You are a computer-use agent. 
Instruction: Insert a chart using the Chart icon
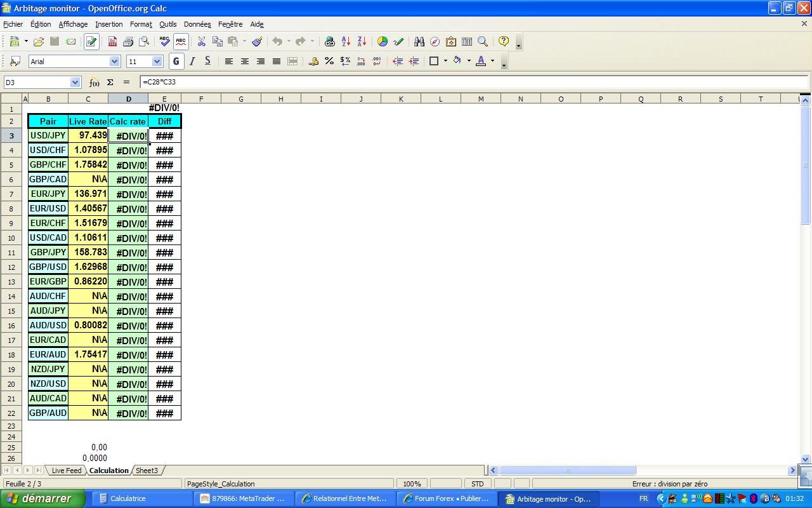383,42
